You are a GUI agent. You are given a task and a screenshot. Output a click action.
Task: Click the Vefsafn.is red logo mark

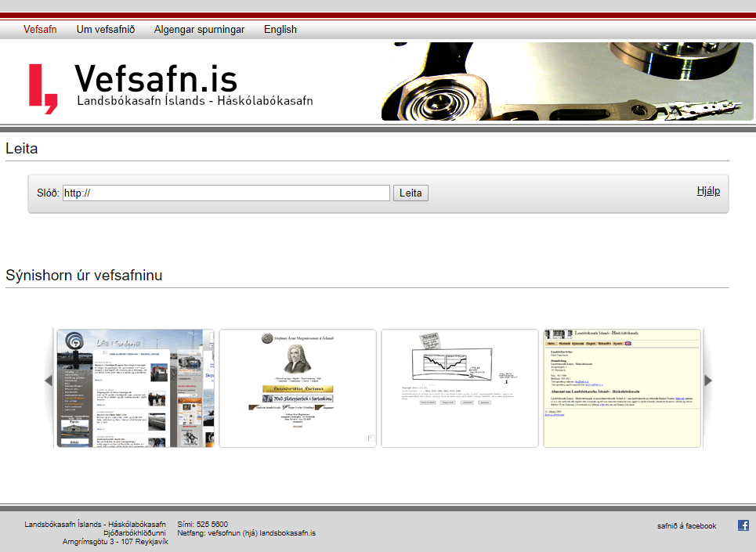click(x=43, y=89)
